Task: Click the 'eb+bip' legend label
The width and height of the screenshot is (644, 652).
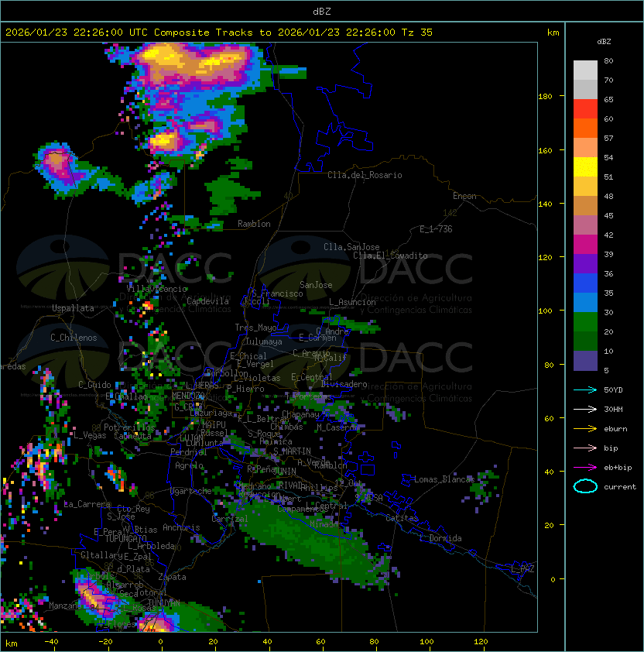Action: coord(618,468)
